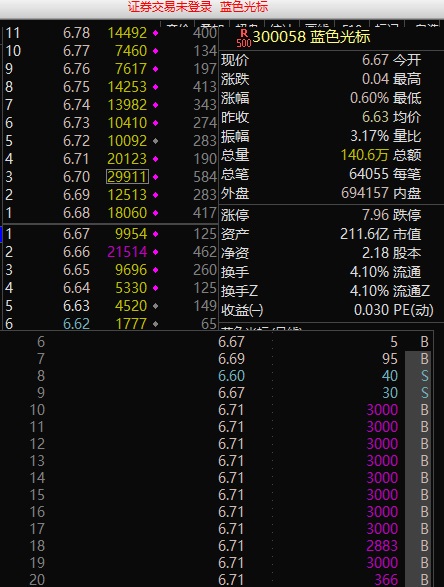Select the 资产 value 211.6亿
444x587 pixels.
[365, 234]
